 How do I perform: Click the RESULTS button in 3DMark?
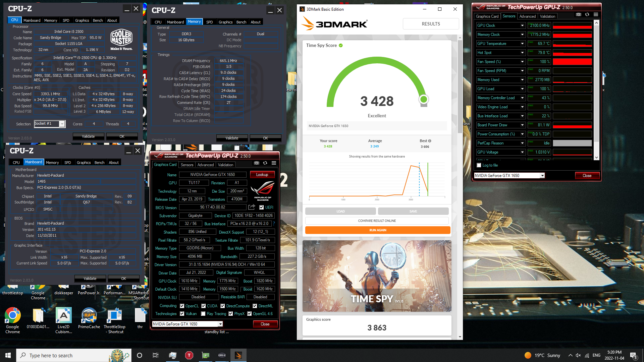coord(431,24)
